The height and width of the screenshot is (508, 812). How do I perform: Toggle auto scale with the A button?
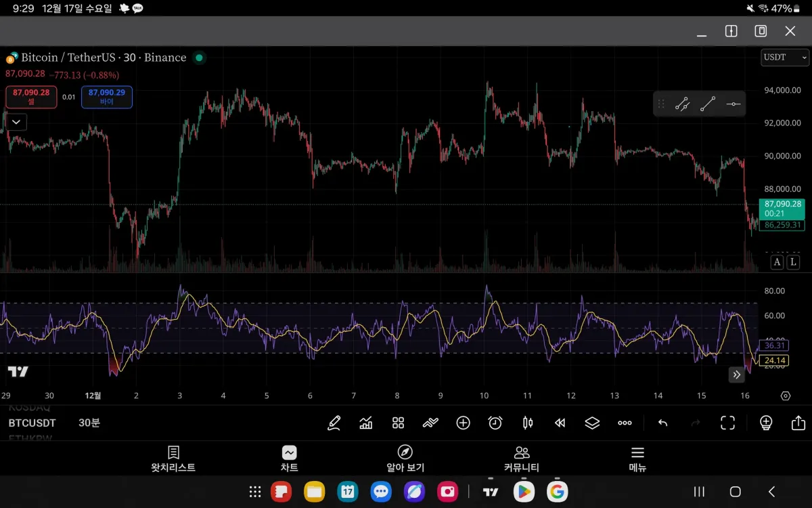777,262
